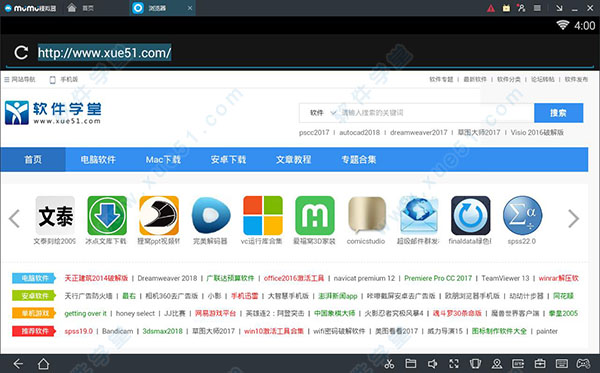The width and height of the screenshot is (600, 373).
Task: Open the toolbox briefcase icon
Action: click(540, 363)
